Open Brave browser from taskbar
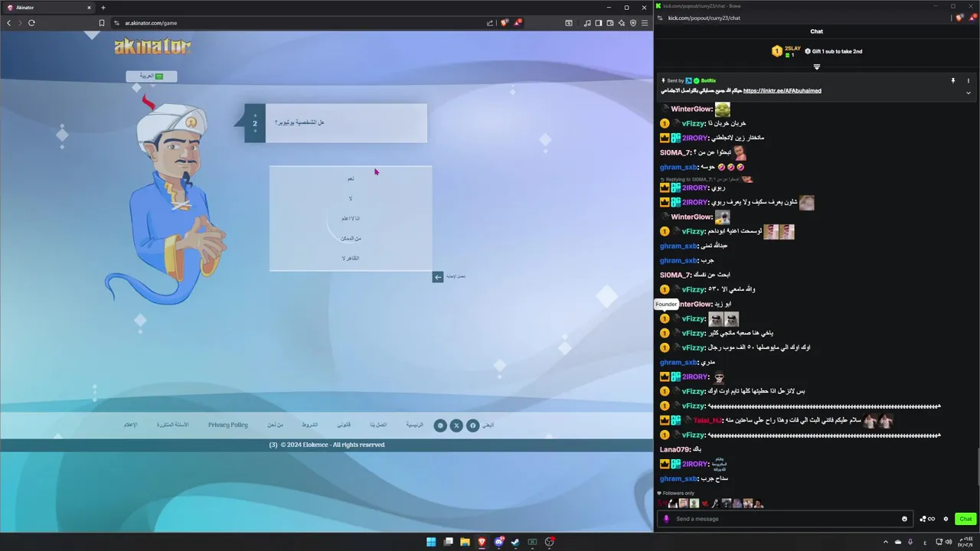 coord(482,542)
